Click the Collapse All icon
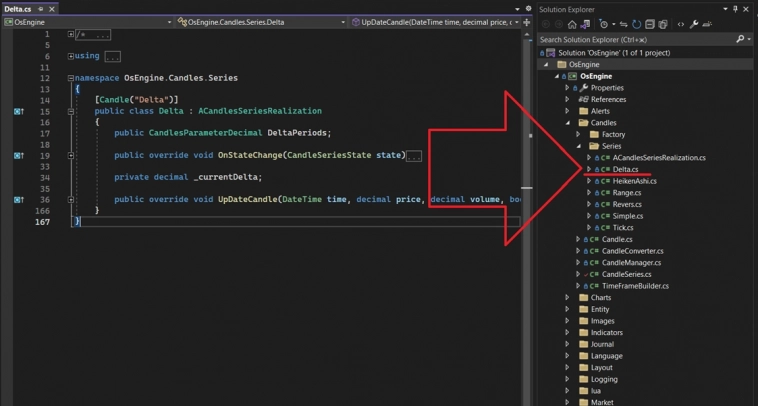Viewport: 758px width, 406px height. pyautogui.click(x=649, y=24)
